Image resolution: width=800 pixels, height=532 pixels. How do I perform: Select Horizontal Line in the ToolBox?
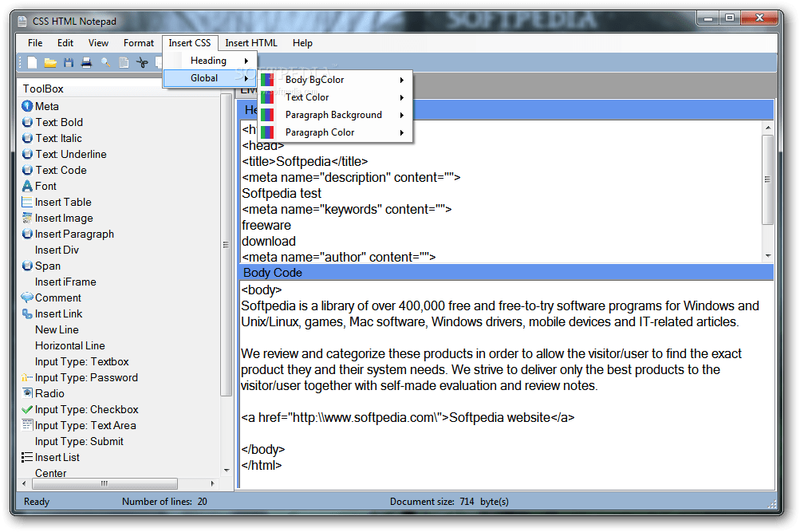pos(70,345)
